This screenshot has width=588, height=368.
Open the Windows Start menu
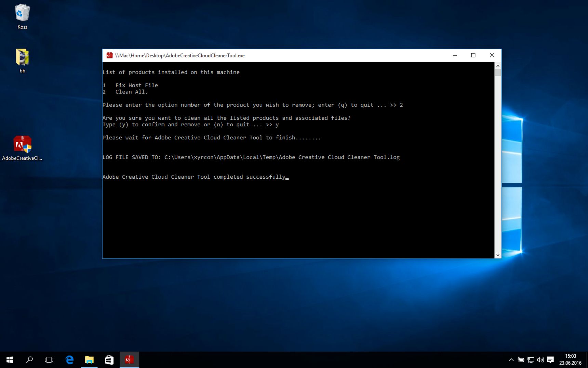tap(10, 360)
